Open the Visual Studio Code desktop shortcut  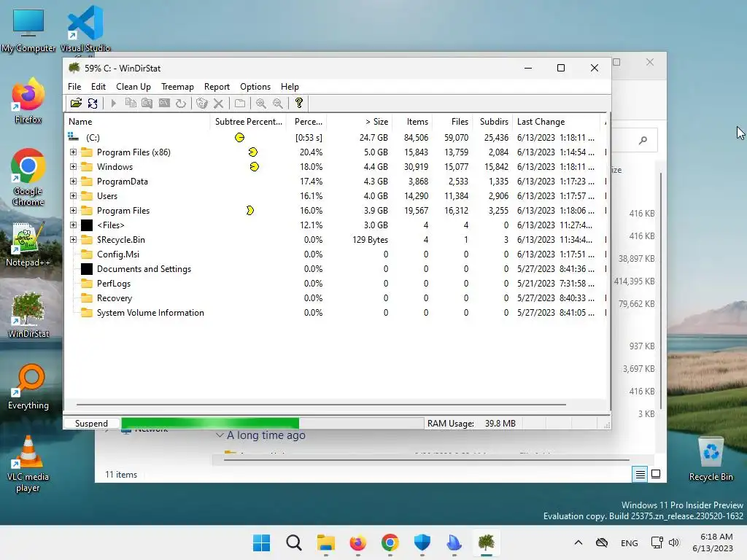(x=85, y=28)
